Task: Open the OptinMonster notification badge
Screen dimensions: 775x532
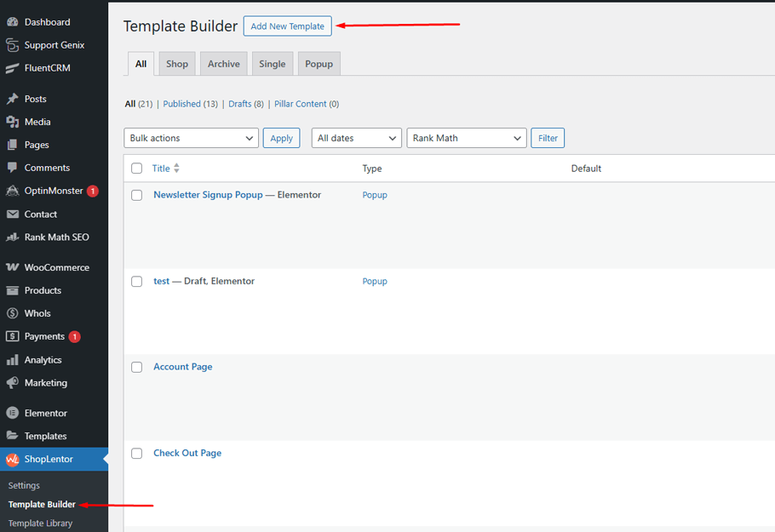Action: coord(93,191)
